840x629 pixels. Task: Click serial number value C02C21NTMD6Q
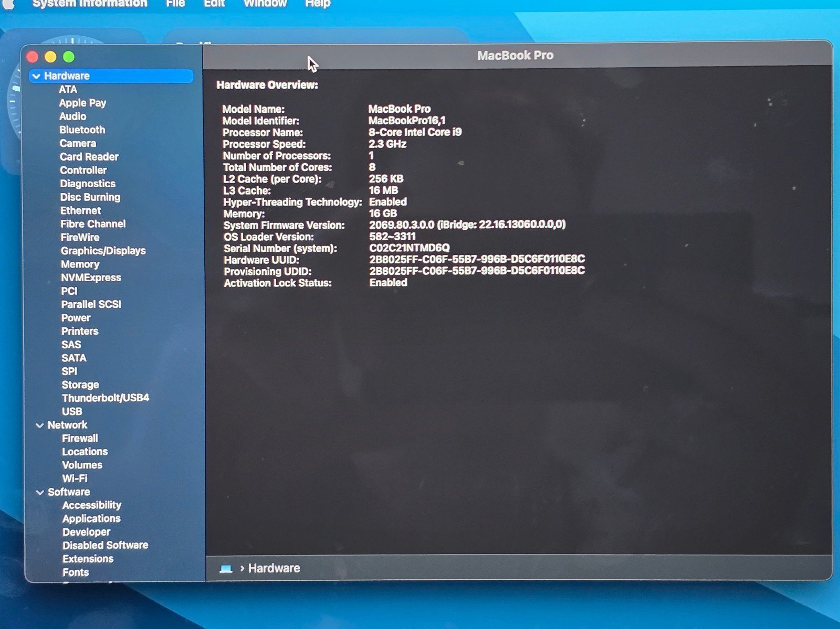tap(409, 248)
